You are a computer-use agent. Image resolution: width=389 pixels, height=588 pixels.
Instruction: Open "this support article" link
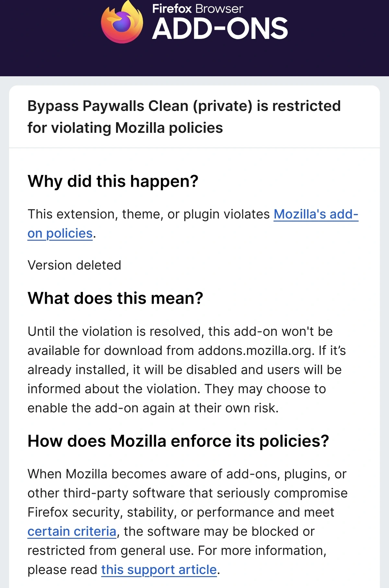159,570
